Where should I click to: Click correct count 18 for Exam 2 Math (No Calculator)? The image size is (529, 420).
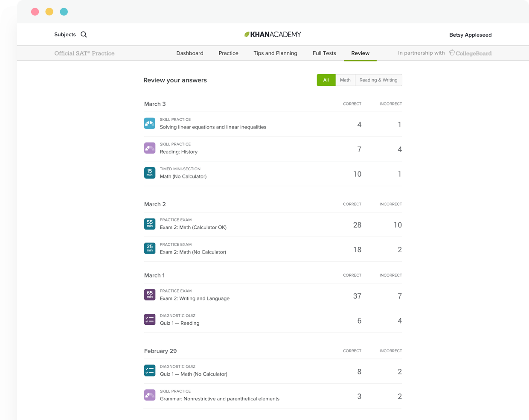tap(357, 250)
